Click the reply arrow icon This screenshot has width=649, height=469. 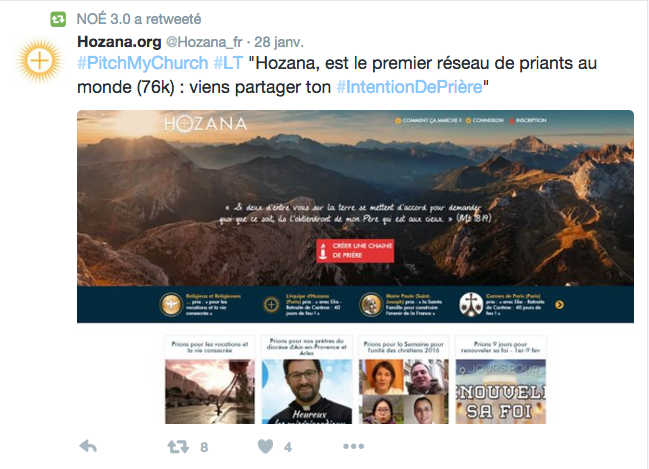click(x=88, y=446)
